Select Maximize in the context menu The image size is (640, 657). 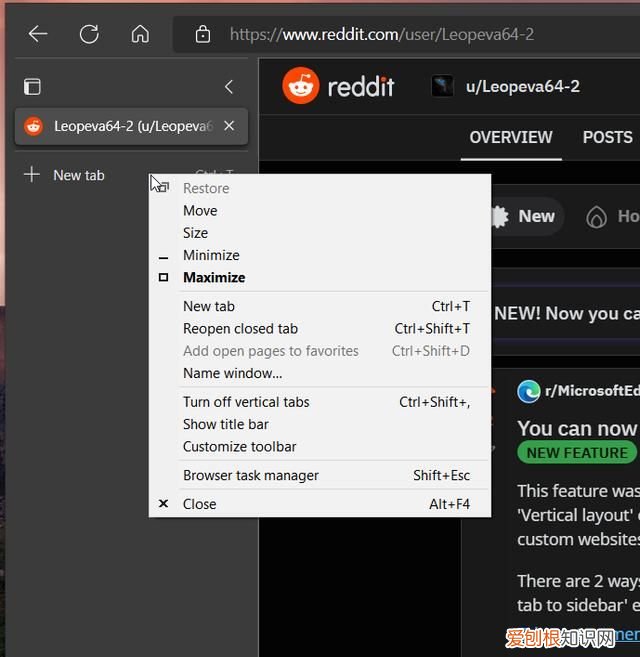(214, 277)
